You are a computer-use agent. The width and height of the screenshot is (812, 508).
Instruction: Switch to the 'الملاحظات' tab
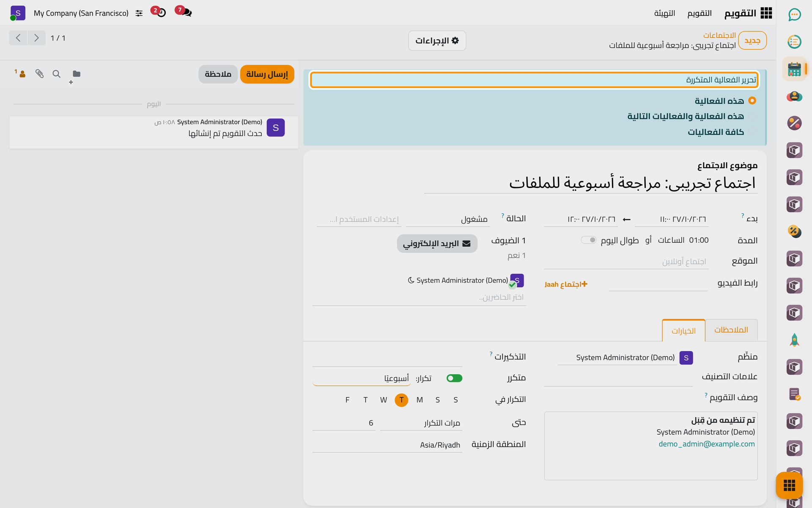[731, 330]
